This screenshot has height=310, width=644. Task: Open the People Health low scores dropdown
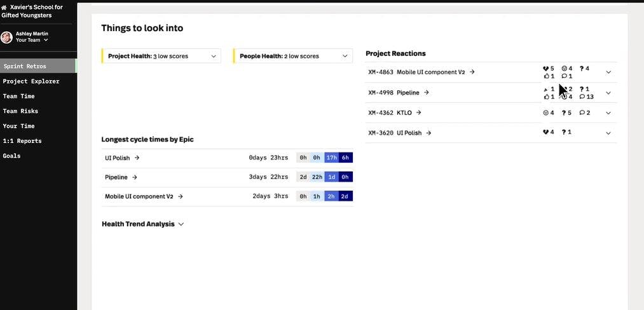pos(345,56)
